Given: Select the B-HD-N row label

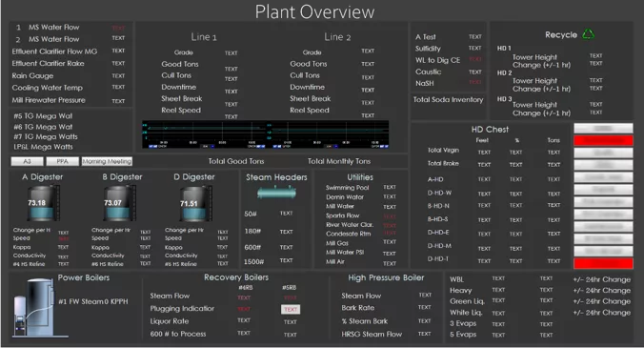Looking at the screenshot, I should (438, 206).
